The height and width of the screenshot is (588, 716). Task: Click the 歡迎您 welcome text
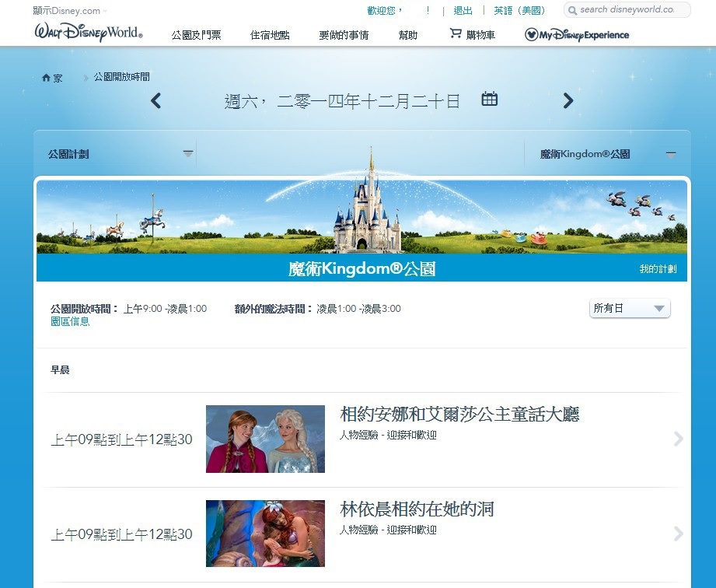pyautogui.click(x=385, y=11)
